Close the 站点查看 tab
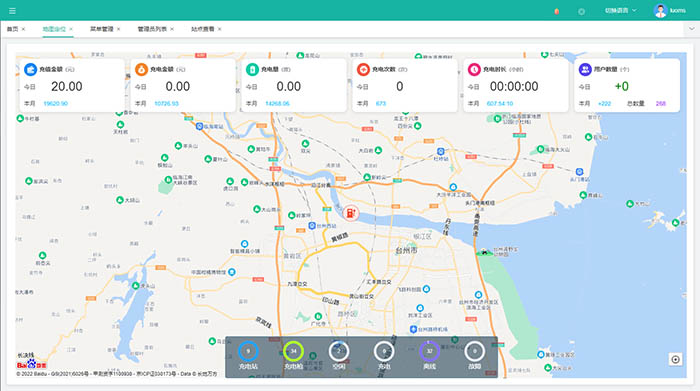This screenshot has width=700, height=391. (219, 29)
